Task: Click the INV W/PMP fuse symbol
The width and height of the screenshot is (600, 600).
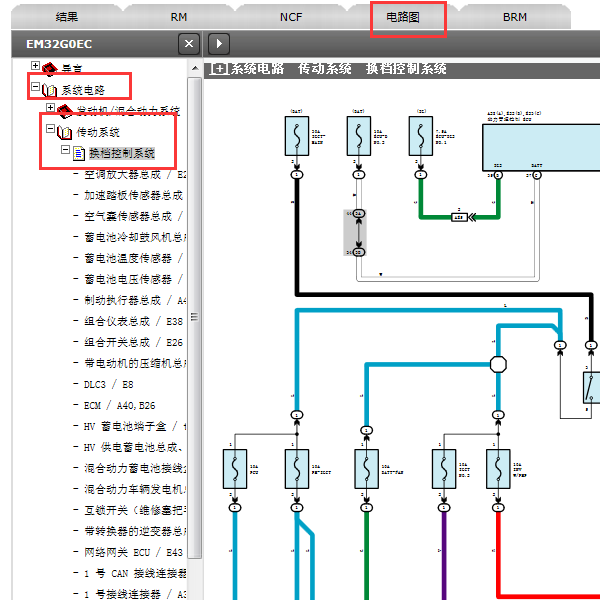Action: click(x=498, y=469)
